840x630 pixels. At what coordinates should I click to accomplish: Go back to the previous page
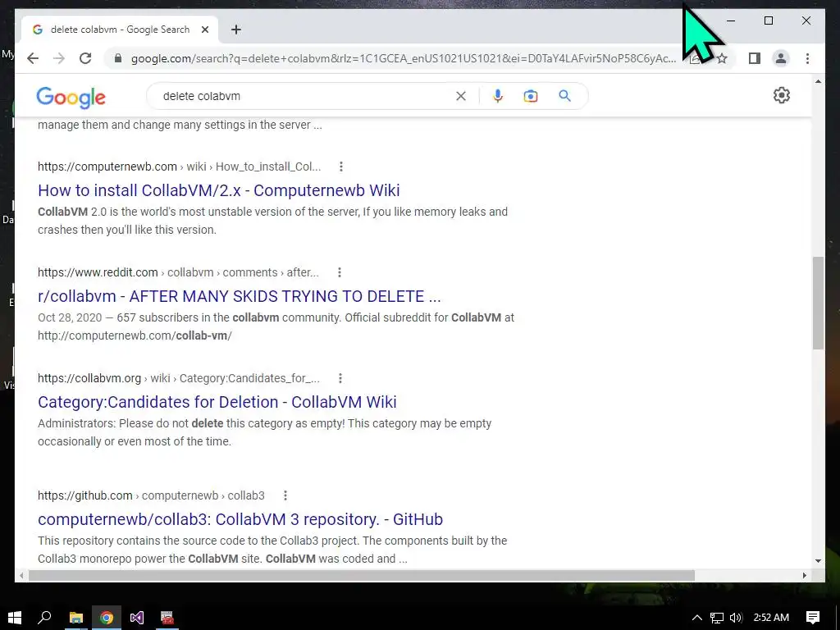point(33,58)
